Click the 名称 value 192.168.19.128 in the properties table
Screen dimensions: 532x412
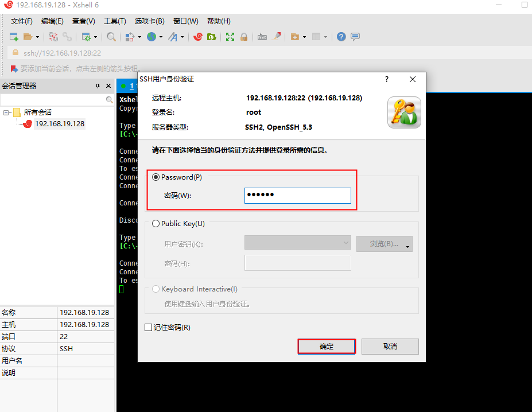tap(86, 313)
